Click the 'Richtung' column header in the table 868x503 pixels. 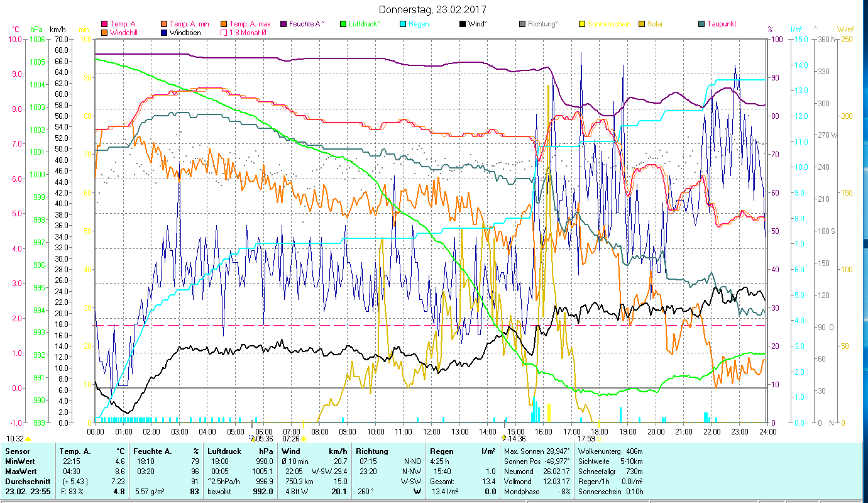(x=372, y=451)
